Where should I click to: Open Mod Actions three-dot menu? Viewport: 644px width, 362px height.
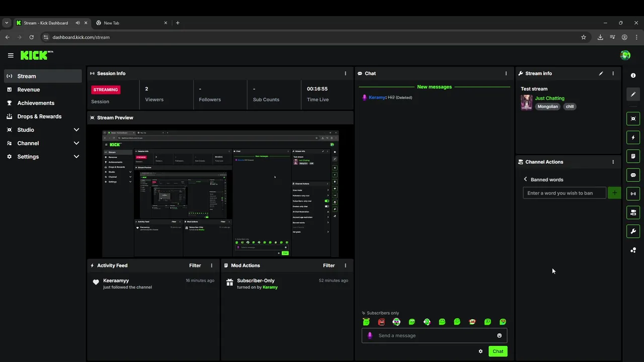point(345,265)
